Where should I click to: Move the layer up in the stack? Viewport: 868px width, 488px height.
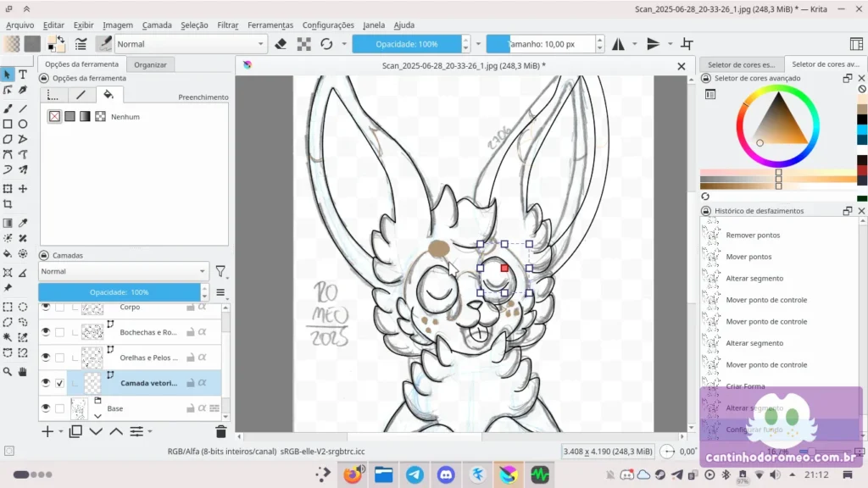click(116, 431)
